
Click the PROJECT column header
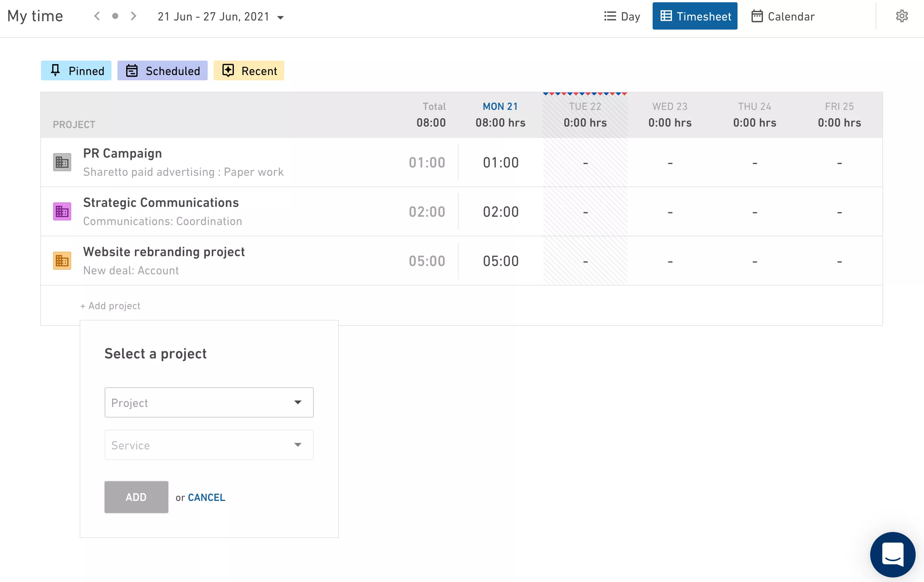click(74, 125)
